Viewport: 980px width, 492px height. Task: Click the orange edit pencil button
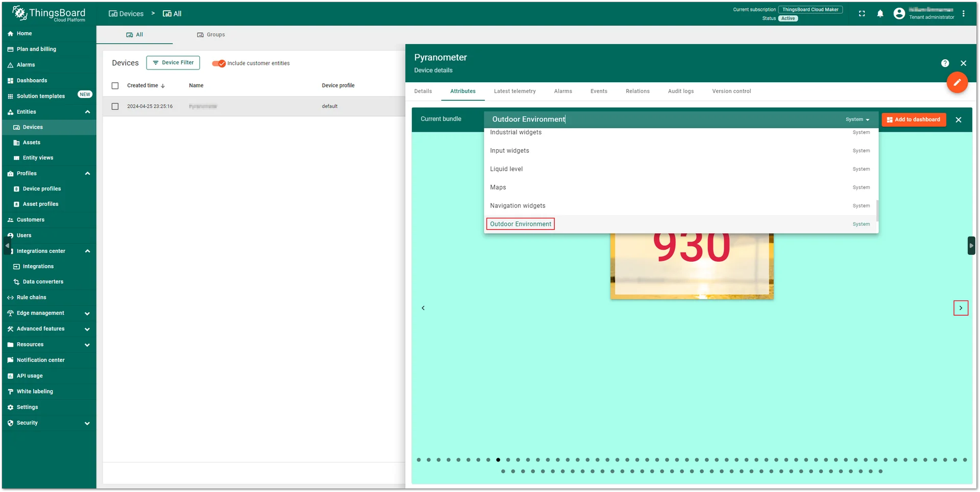[957, 82]
